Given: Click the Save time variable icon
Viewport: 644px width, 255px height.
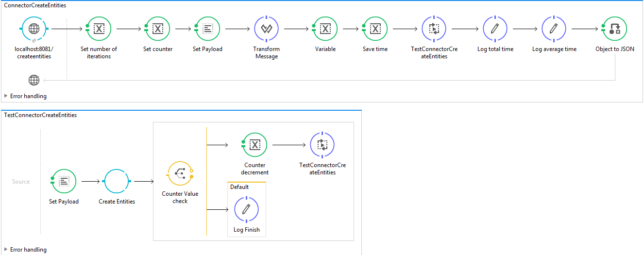Looking at the screenshot, I should tap(375, 29).
